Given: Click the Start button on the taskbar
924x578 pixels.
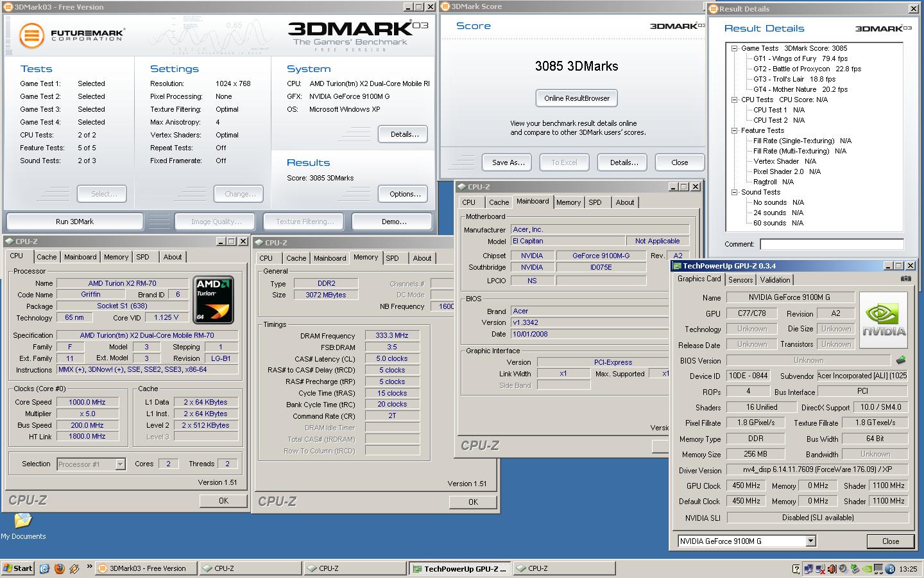Looking at the screenshot, I should click(x=18, y=568).
